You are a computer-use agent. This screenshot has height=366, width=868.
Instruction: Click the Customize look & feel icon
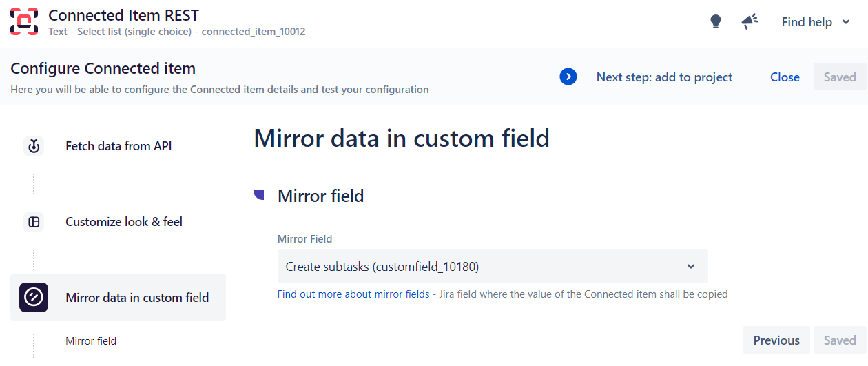34,222
